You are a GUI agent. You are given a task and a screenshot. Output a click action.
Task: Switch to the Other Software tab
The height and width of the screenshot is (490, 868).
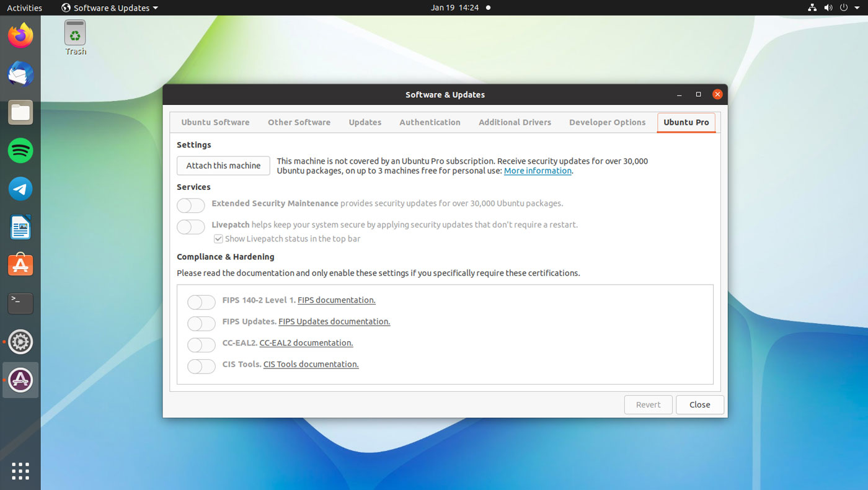pos(299,122)
